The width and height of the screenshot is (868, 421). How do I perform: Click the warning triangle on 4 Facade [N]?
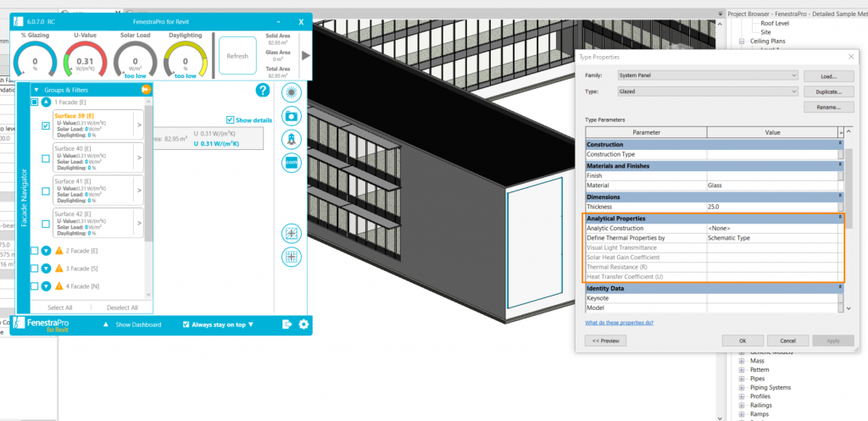(59, 286)
